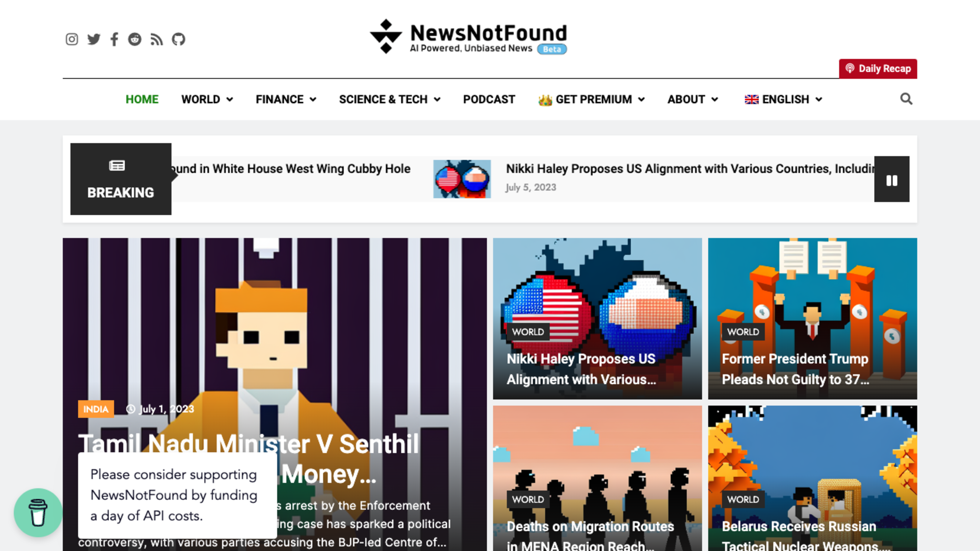
Task: Open the search magnifier icon
Action: click(x=906, y=99)
